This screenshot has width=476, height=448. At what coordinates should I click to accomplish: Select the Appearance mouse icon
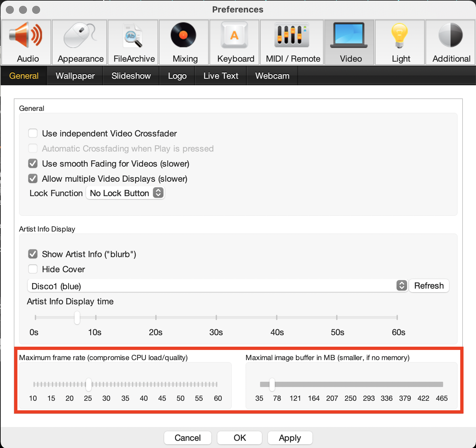80,36
